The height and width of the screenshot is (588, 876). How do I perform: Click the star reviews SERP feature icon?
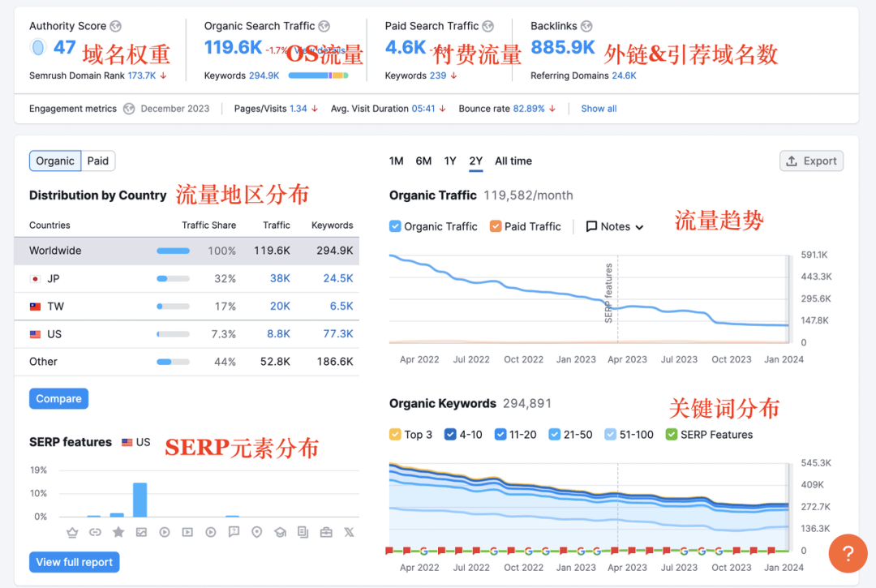(x=118, y=533)
